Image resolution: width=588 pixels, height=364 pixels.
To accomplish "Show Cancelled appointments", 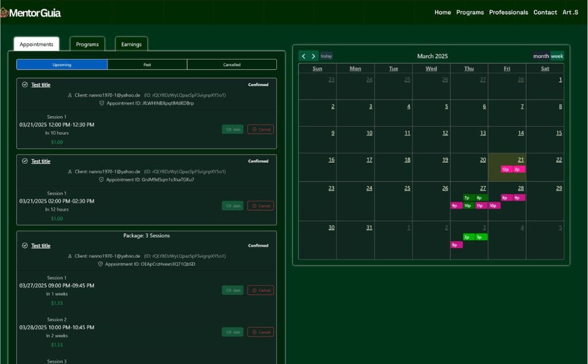I will coord(232,64).
